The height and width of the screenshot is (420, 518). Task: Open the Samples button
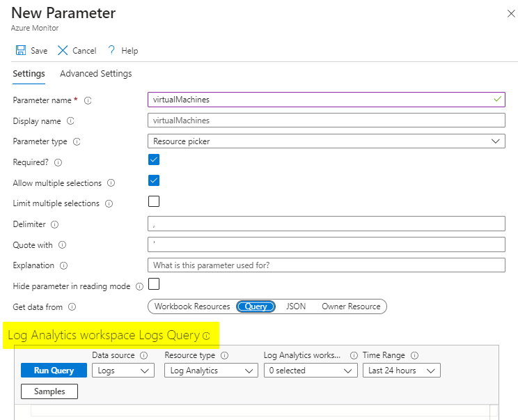pos(49,391)
